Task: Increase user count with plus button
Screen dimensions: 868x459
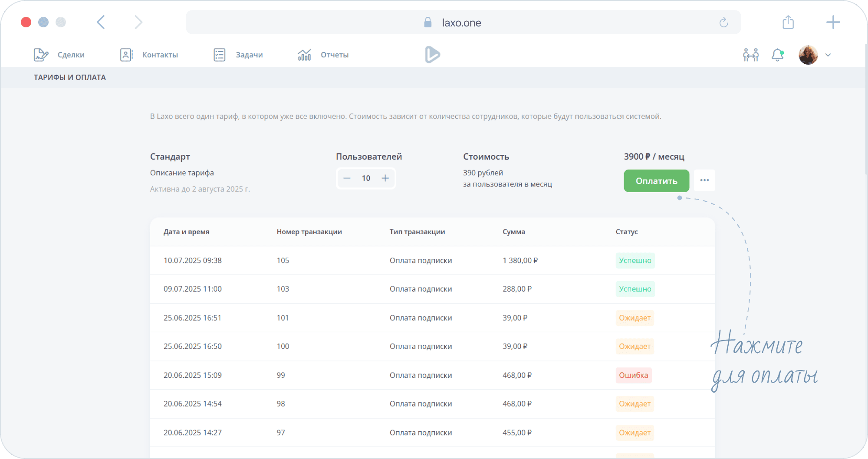Action: [385, 178]
